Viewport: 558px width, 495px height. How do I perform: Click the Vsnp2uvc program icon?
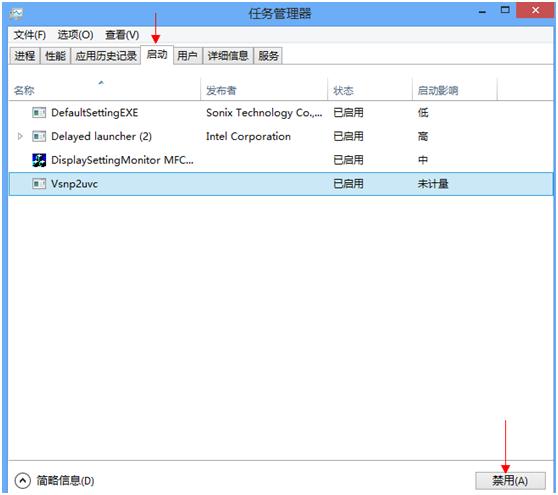(x=39, y=184)
